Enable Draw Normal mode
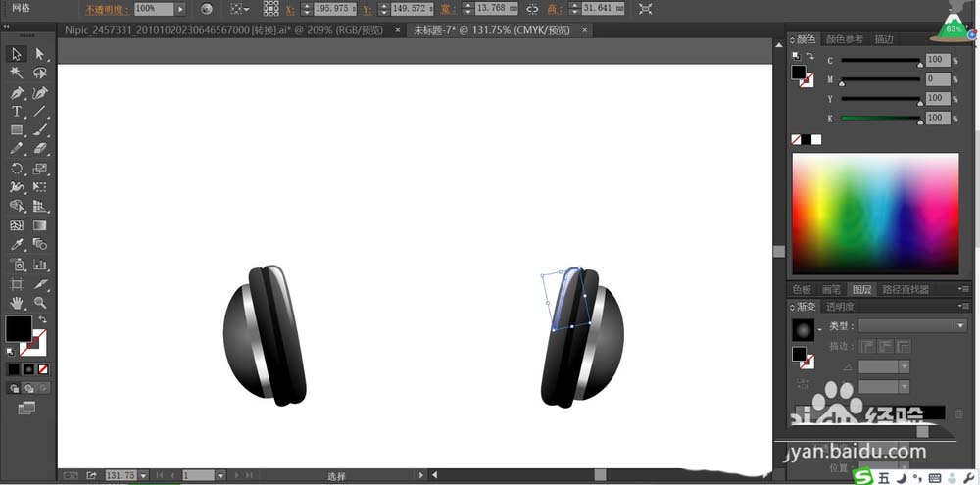Viewport: 980px width, 485px height. (14, 388)
